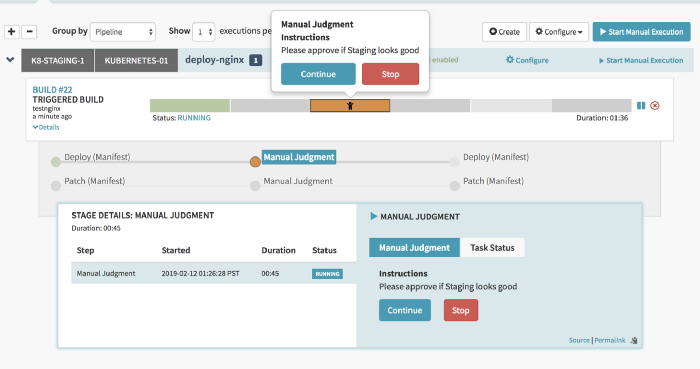Click the orange manual judgment stage bar

tap(350, 106)
